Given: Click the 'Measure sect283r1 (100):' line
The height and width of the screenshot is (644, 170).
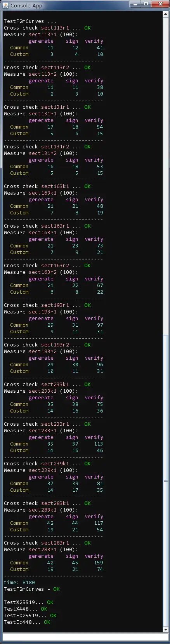Looking at the screenshot, I should [41, 550].
